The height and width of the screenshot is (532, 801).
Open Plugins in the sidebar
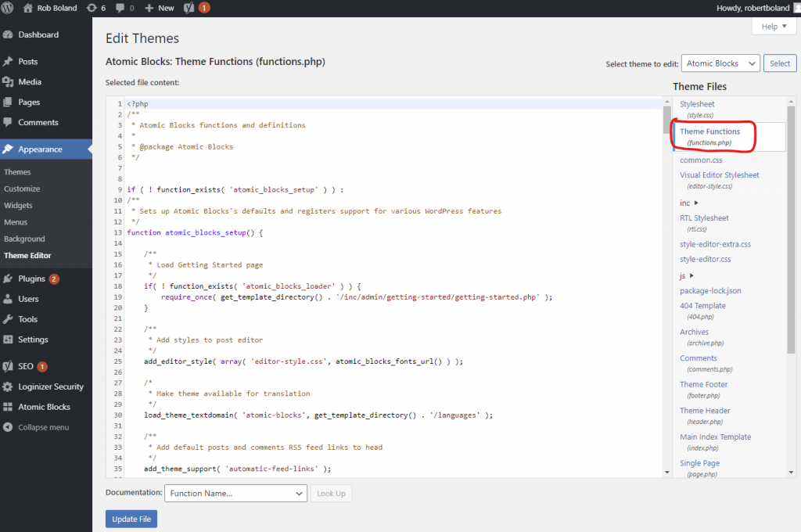tap(32, 279)
